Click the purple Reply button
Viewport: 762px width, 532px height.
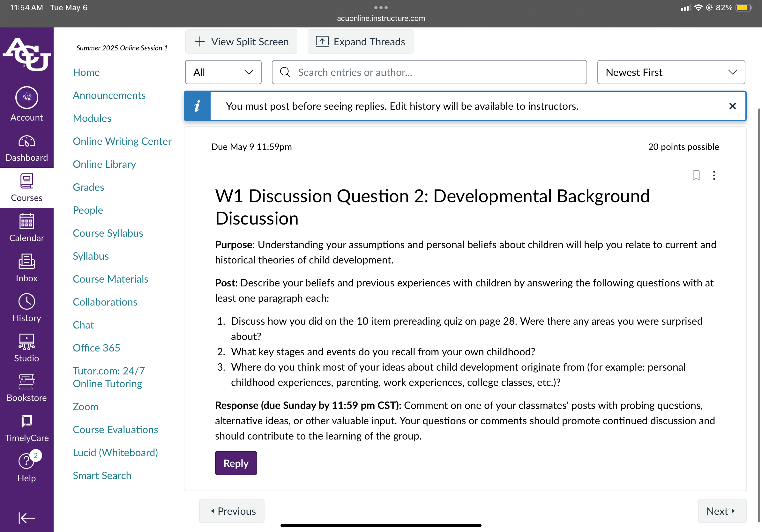click(235, 463)
